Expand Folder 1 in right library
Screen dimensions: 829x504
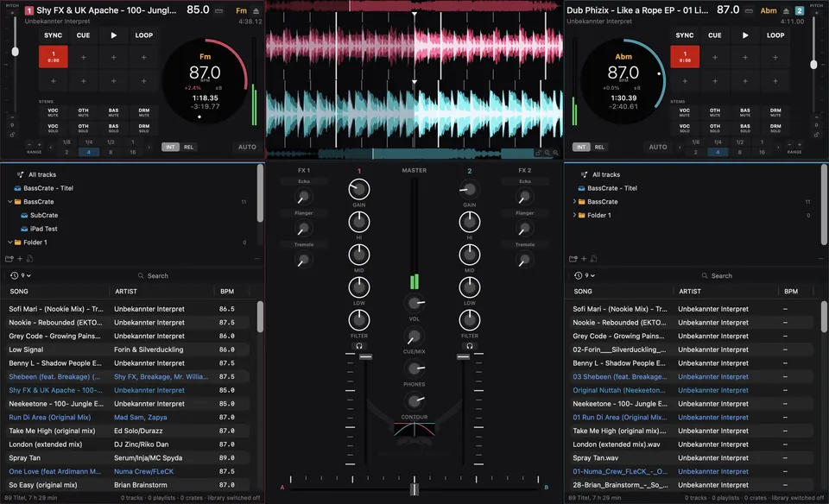click(x=574, y=216)
